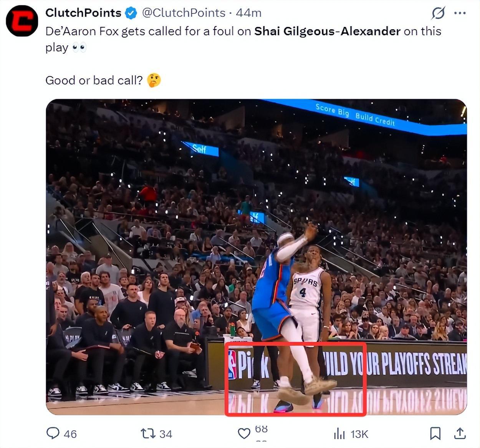Screen dimensions: 480x448
Task: Click the reply count 46
Action: (70, 434)
